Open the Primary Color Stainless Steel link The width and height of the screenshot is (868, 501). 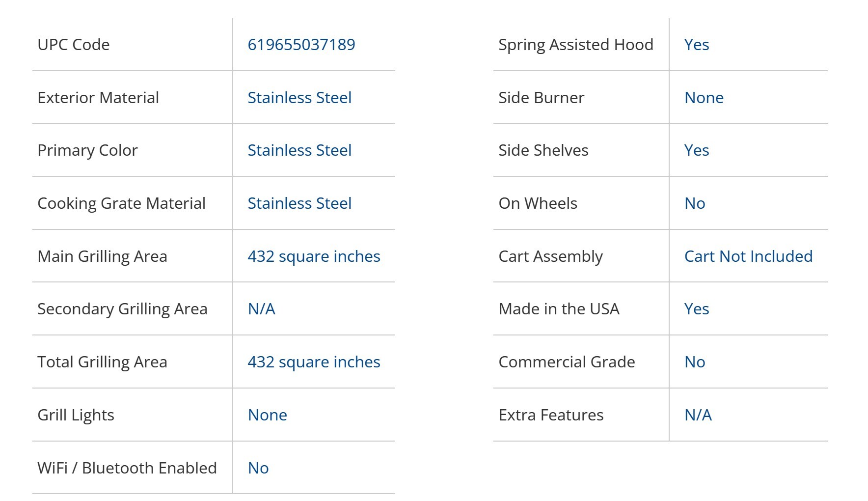(299, 150)
